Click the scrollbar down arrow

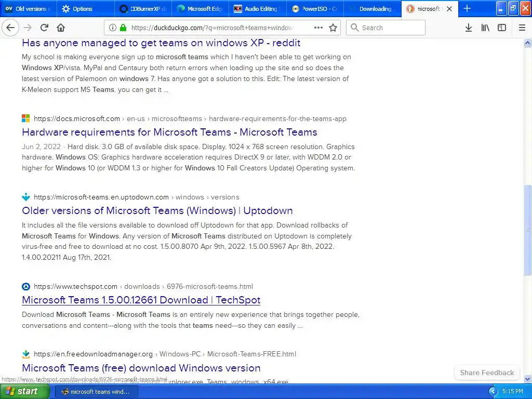pos(527,379)
